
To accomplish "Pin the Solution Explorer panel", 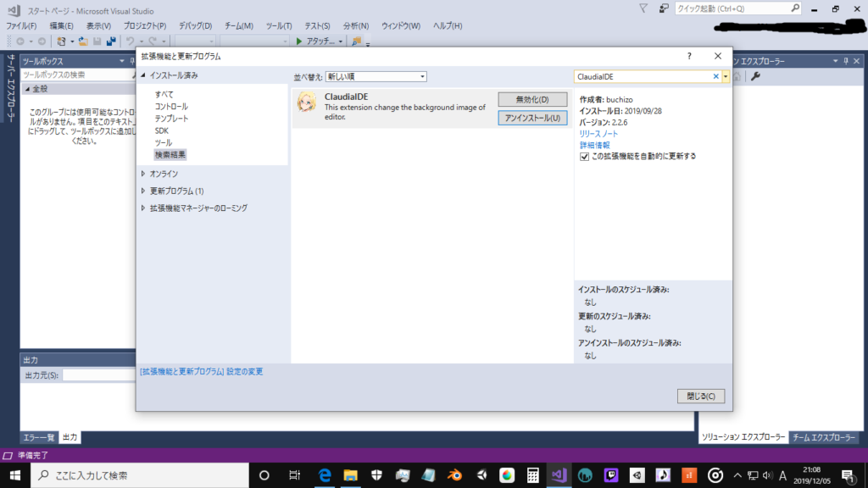I will point(846,61).
